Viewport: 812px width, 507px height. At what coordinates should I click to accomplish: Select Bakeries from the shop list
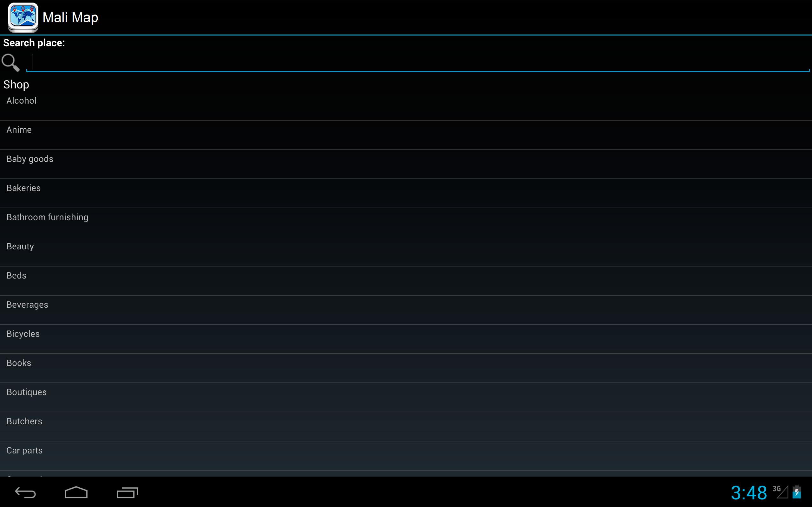pos(406,194)
